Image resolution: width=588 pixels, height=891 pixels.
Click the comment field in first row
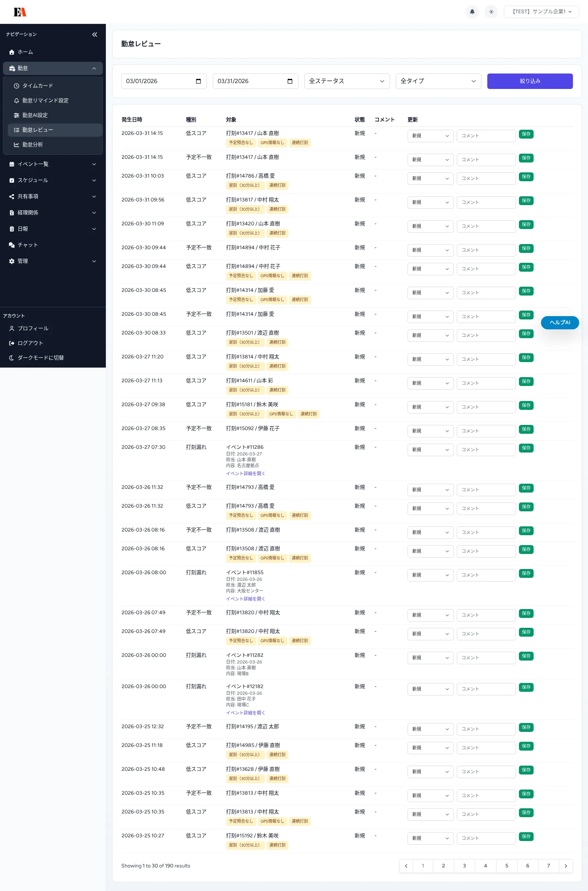[486, 136]
